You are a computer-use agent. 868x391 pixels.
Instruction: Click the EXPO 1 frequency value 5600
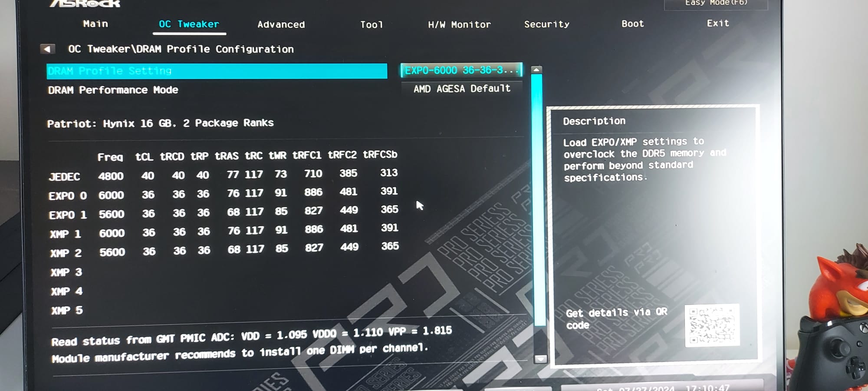pyautogui.click(x=112, y=214)
